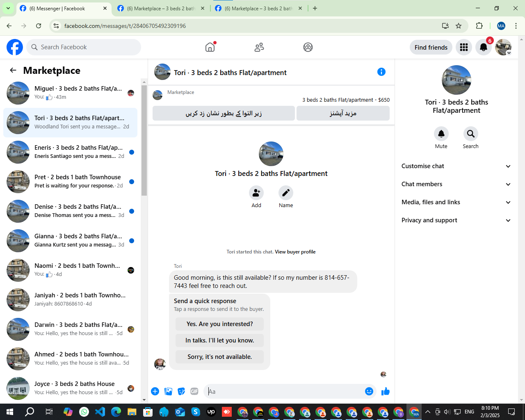525x420 pixels.
Task: Open the apps grid menu
Action: pos(464,47)
